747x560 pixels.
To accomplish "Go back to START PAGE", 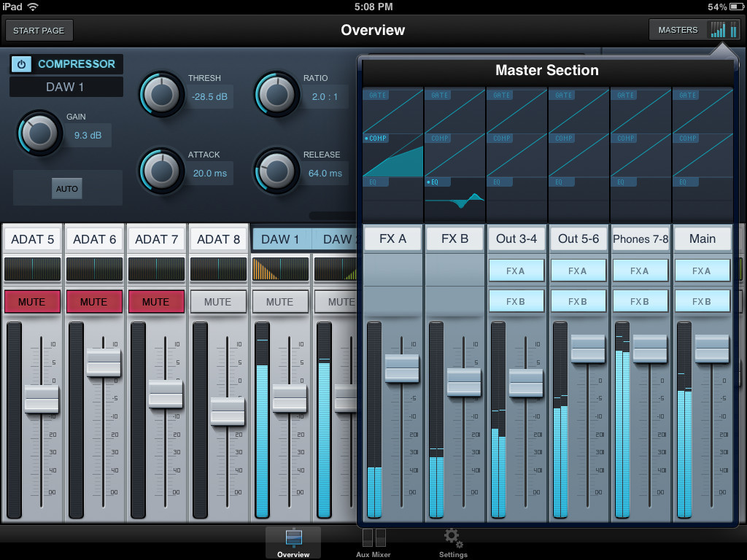I will [x=39, y=31].
